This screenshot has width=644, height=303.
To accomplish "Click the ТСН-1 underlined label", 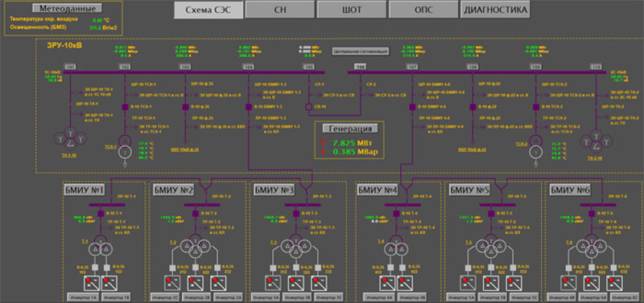I will 110,146.
